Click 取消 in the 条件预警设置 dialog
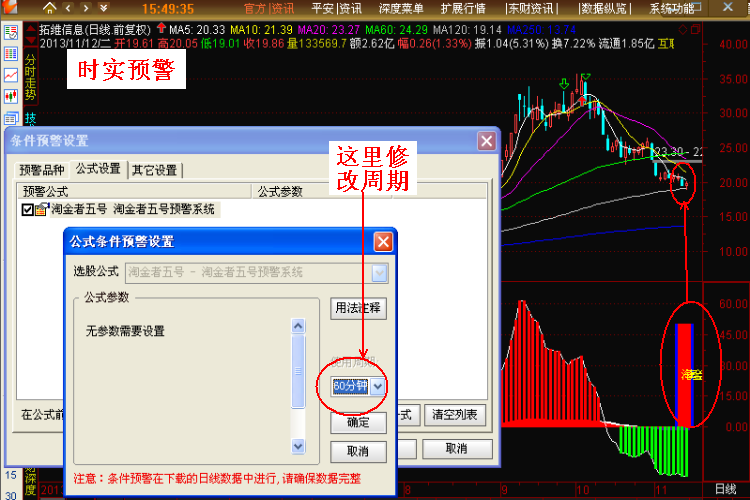This screenshot has width=750, height=500. [457, 449]
